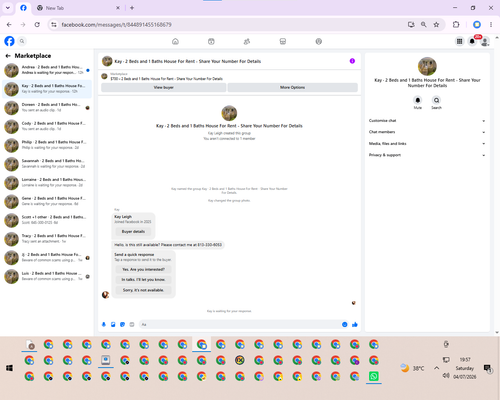
Task: Open the Chrome profile avatar icon
Action: point(477,25)
